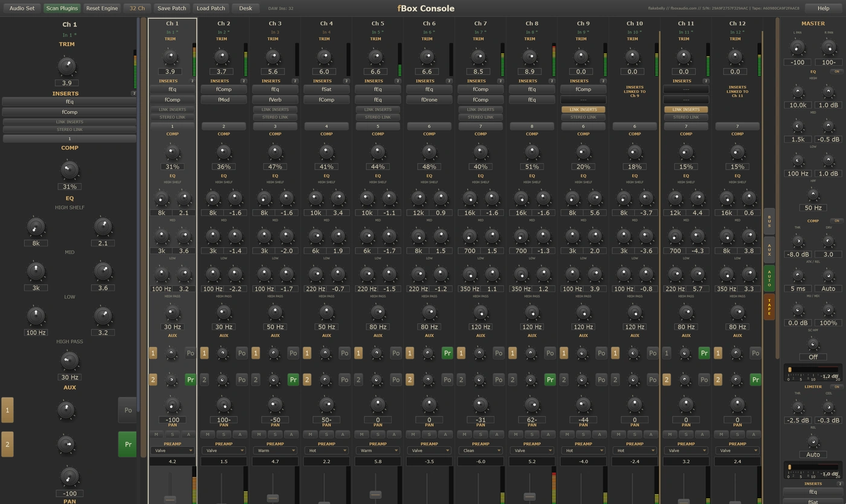846x504 pixels.
Task: Open the fEq insert in the Master section
Action: tap(813, 492)
